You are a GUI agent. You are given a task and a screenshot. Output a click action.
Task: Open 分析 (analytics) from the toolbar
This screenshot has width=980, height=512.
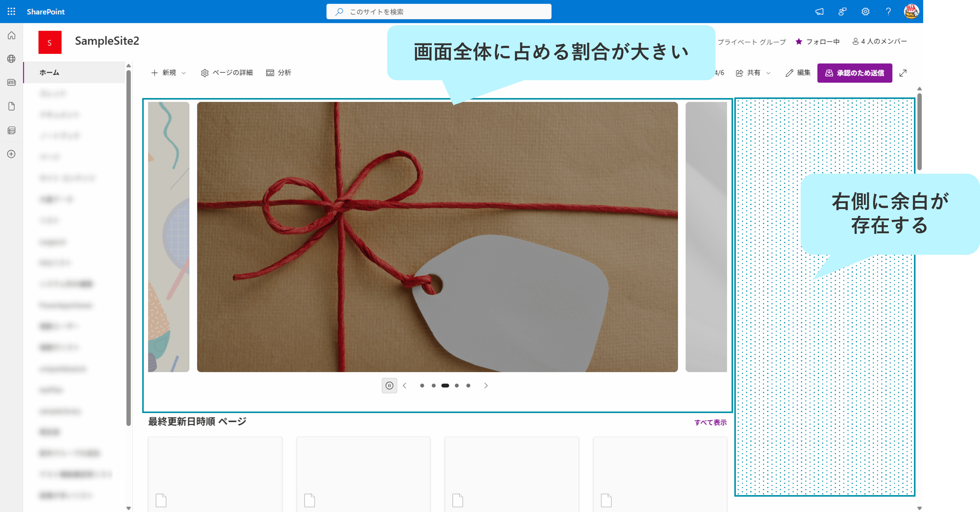tap(279, 73)
